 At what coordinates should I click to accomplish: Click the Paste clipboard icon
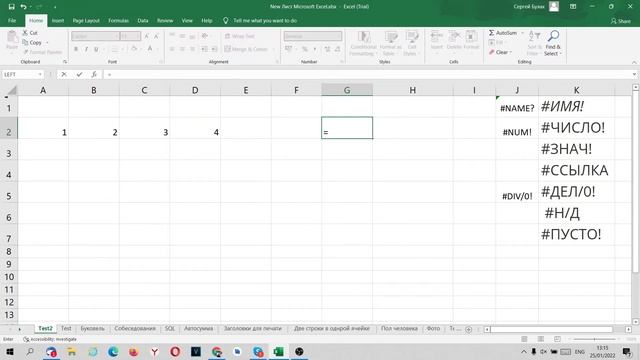tap(12, 37)
